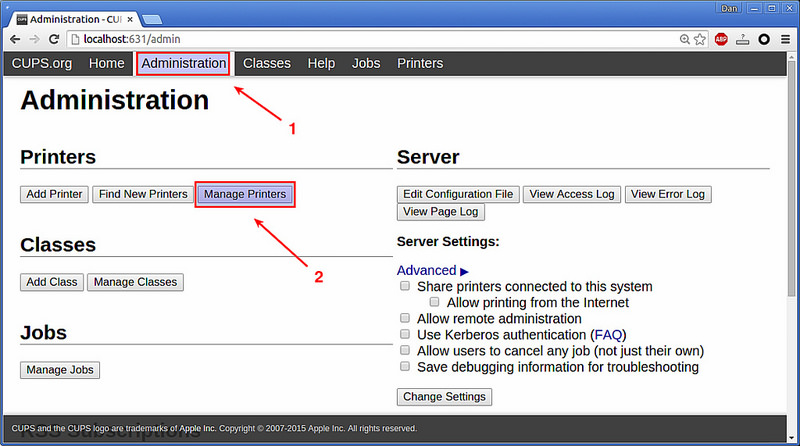
Task: Bookmark this page with the star icon
Action: tap(702, 39)
